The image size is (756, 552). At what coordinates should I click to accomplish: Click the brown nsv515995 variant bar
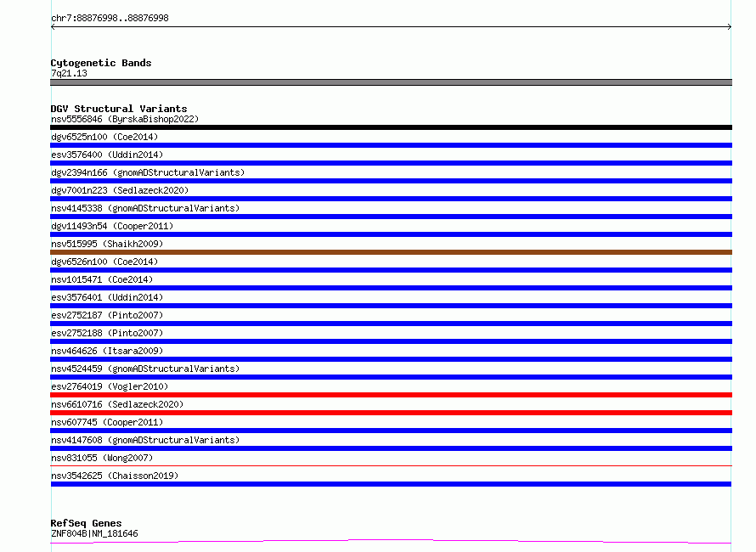(x=391, y=252)
